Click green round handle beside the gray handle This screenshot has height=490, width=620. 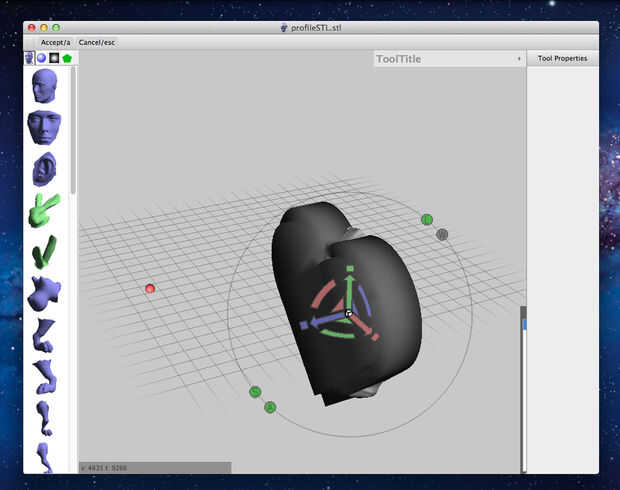click(x=427, y=219)
